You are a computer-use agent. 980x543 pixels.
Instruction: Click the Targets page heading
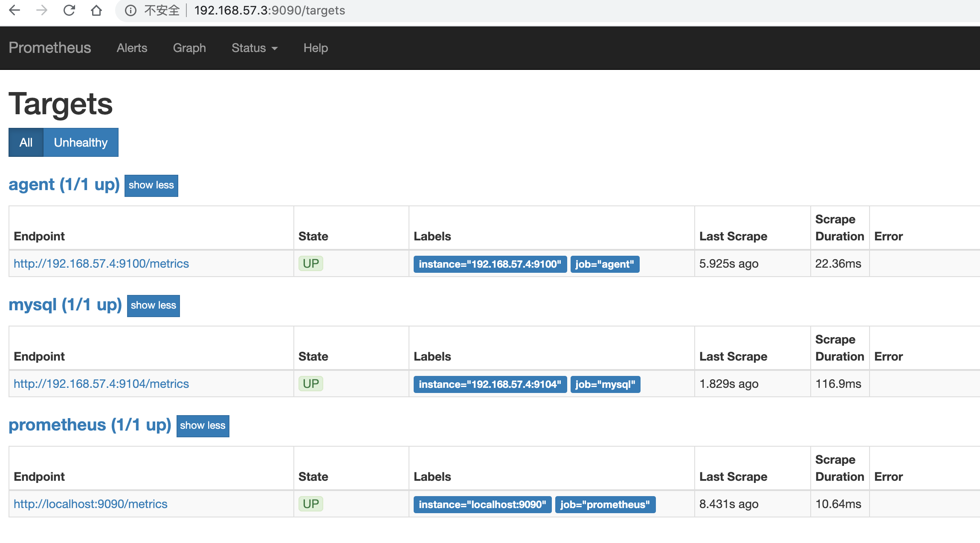(61, 104)
